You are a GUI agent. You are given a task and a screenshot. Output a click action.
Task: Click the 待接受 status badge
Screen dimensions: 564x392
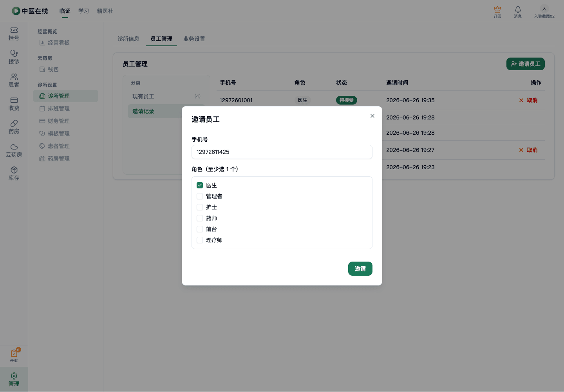(x=347, y=100)
